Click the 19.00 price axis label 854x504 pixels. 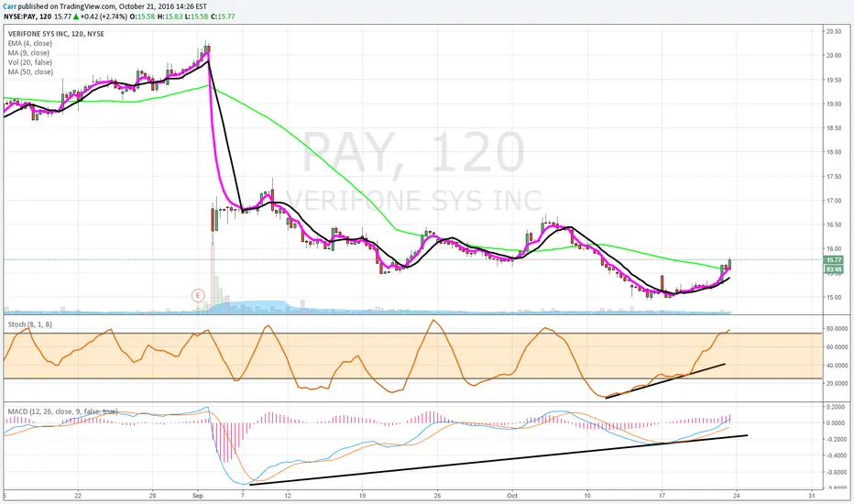[x=834, y=104]
